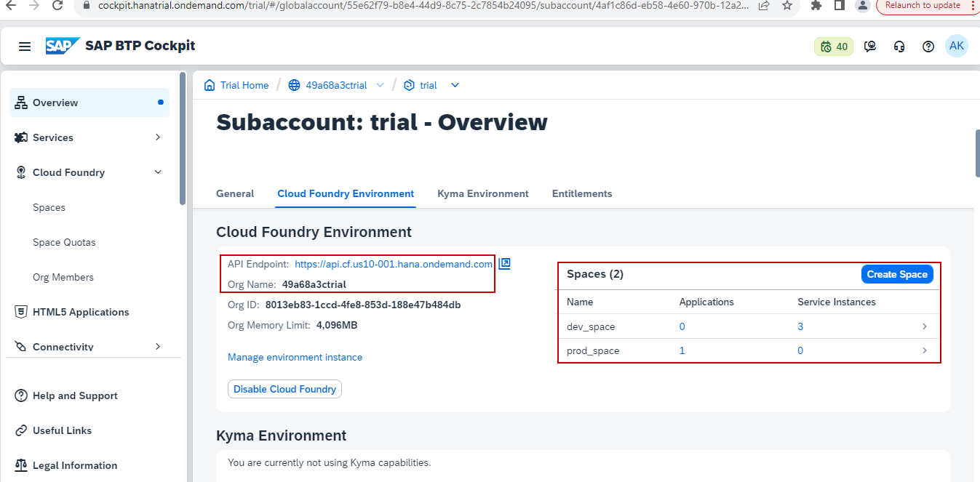Expand the Services sidebar chevron
The height and width of the screenshot is (482, 980).
(x=158, y=137)
